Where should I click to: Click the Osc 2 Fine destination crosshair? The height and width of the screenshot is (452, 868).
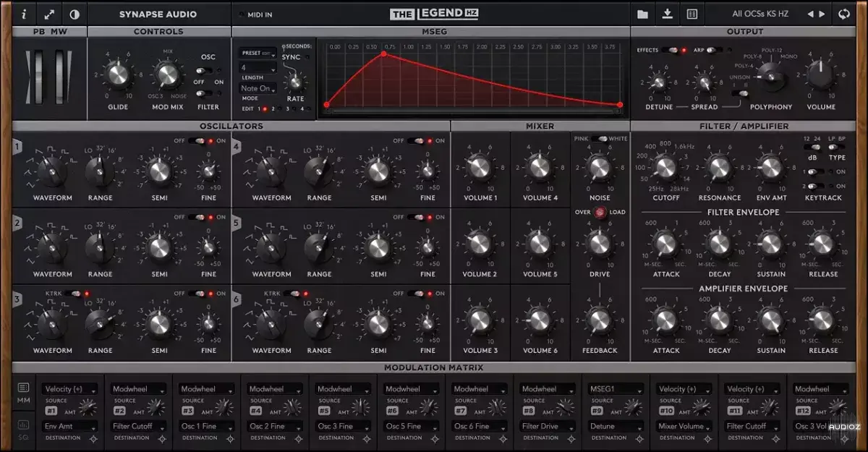coord(300,438)
